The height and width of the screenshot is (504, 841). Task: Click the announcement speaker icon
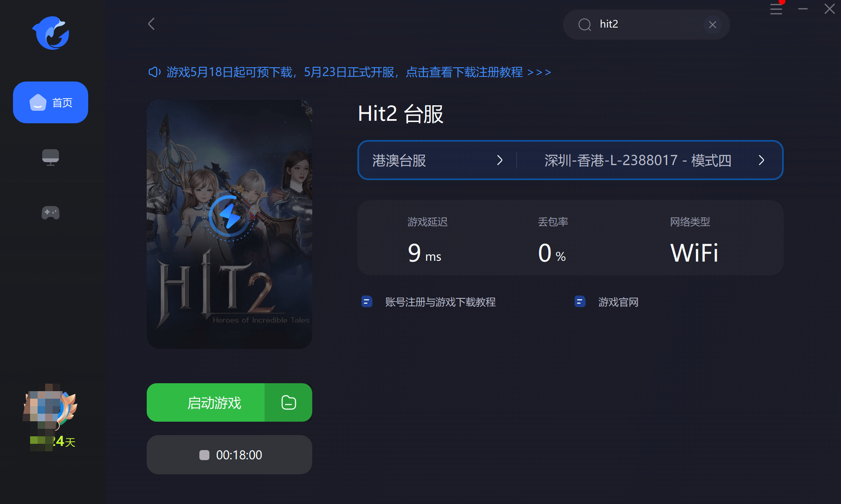155,72
